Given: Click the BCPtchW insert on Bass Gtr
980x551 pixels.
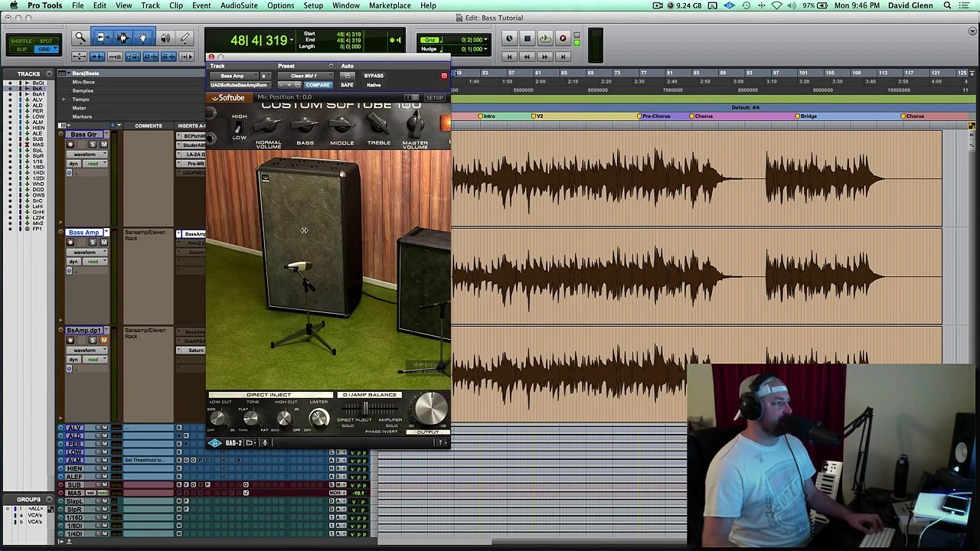Looking at the screenshot, I should pyautogui.click(x=192, y=136).
